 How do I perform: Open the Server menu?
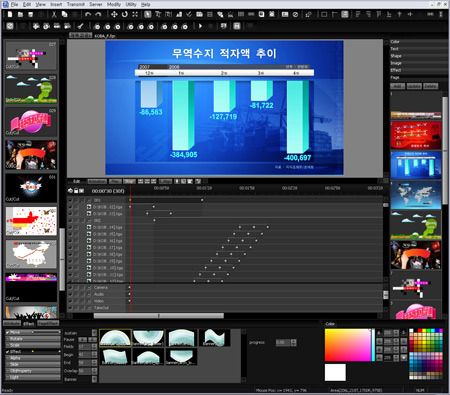click(96, 4)
